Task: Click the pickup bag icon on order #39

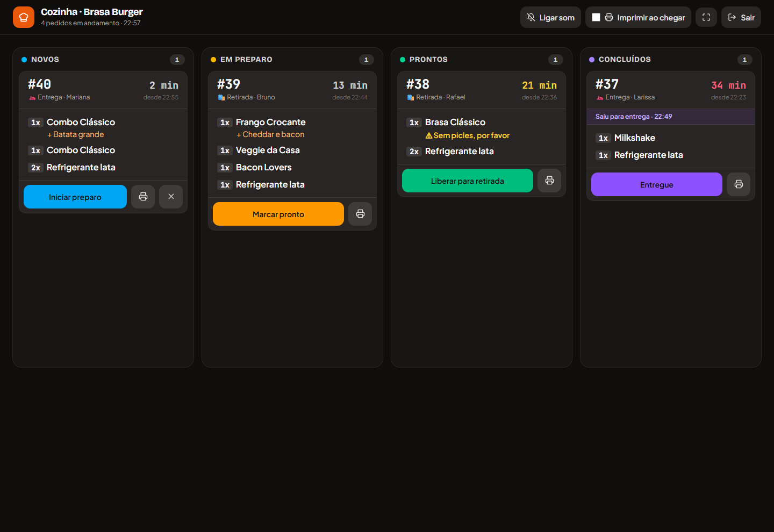Action: 221,97
